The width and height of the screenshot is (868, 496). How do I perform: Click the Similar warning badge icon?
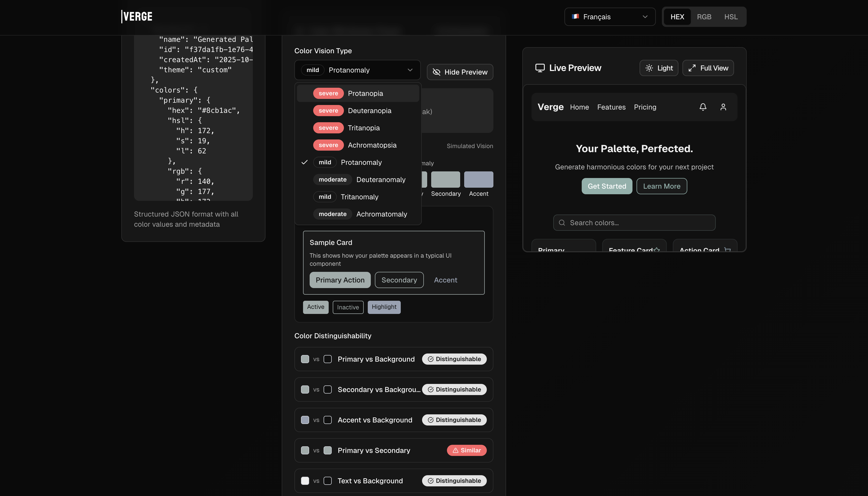pyautogui.click(x=456, y=450)
